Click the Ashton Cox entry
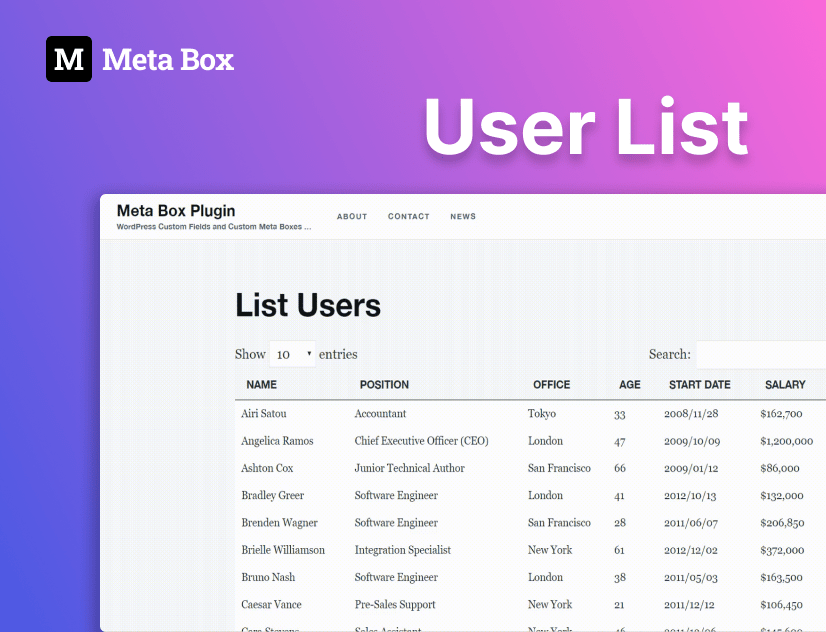826x632 pixels. (x=267, y=467)
